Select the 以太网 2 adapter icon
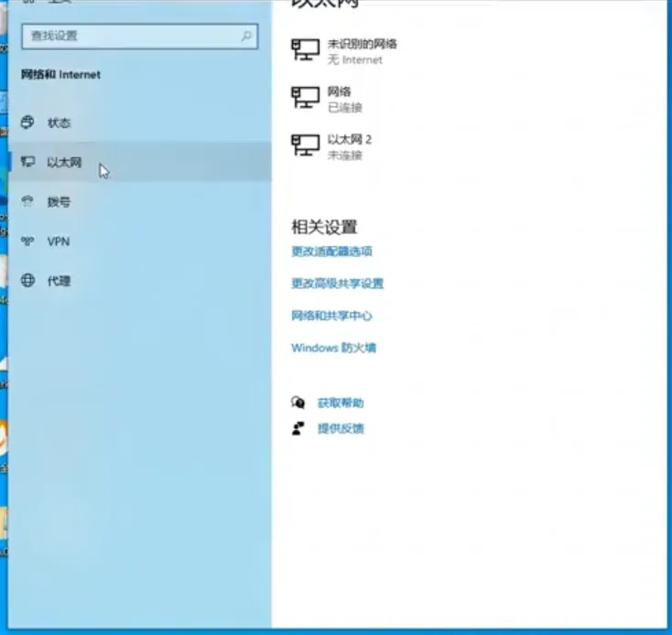This screenshot has height=635, width=672. 305,145
